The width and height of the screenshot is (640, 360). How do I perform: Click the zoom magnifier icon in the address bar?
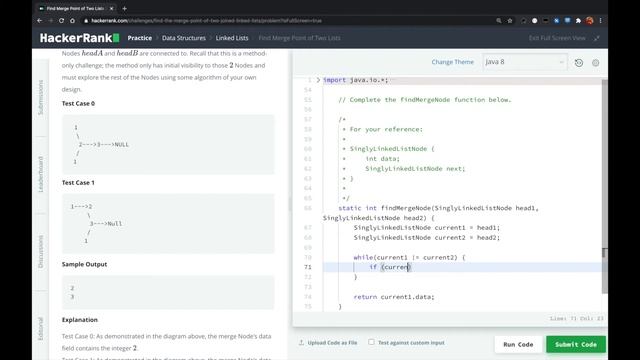(499, 20)
